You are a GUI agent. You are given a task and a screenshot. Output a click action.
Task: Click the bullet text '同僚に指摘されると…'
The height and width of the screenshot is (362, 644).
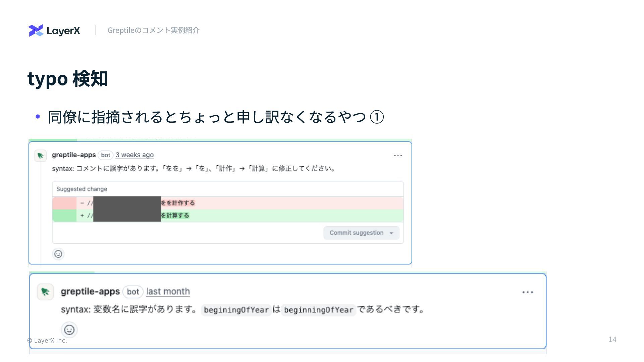coord(216,117)
